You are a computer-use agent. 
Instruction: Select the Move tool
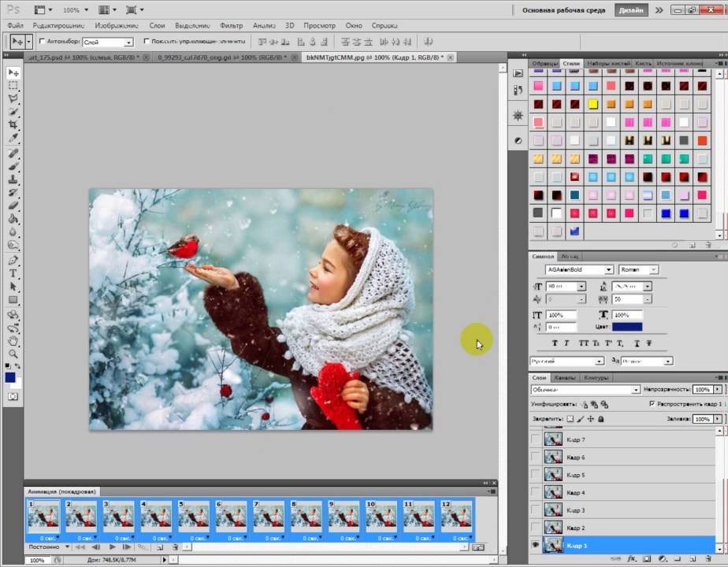point(13,73)
